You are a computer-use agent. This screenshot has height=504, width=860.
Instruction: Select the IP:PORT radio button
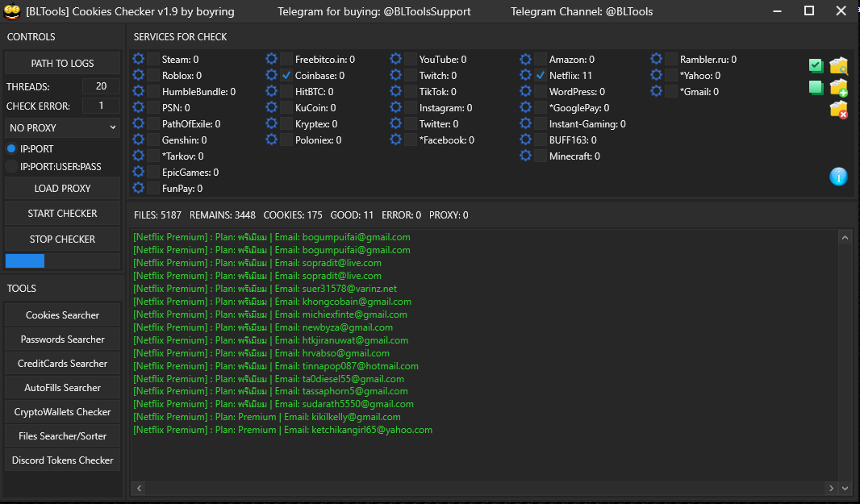click(x=11, y=148)
